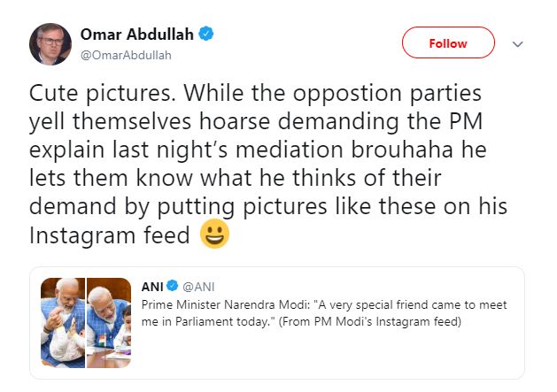Click the verified badge beside Omar Abdullah
The height and width of the screenshot is (392, 557).
click(x=205, y=35)
